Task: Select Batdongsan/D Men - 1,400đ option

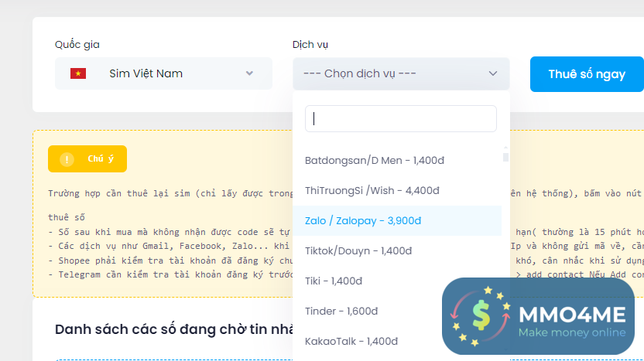Action: [x=397, y=160]
